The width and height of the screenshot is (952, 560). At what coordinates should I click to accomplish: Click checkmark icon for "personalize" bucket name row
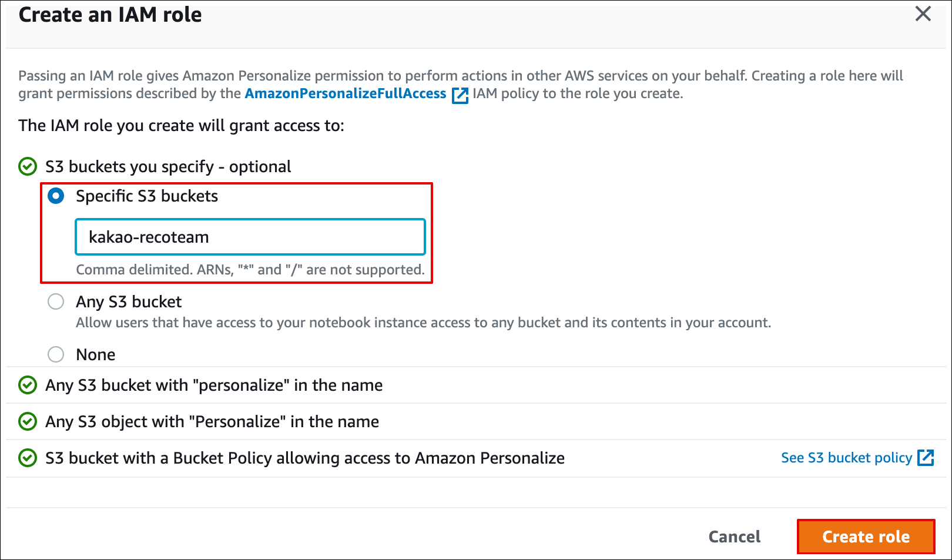[28, 385]
